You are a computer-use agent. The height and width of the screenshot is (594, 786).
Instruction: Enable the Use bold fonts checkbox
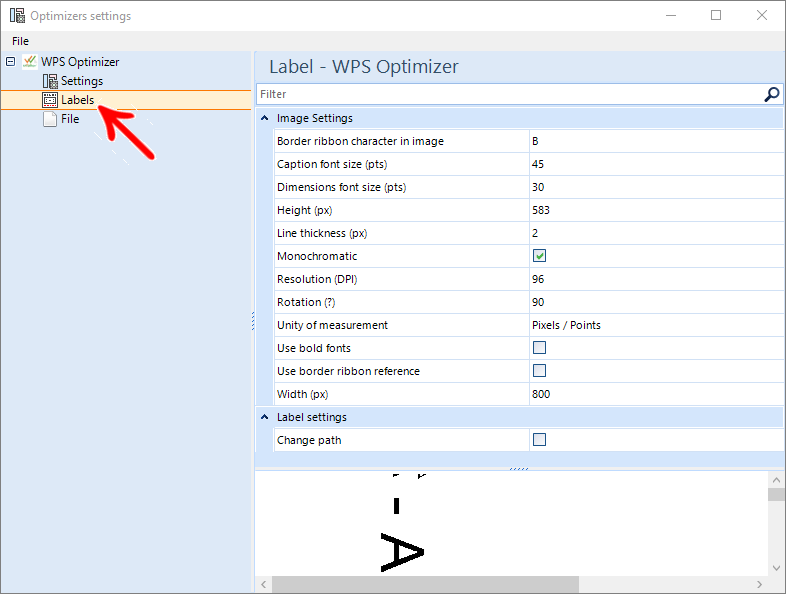pyautogui.click(x=540, y=348)
